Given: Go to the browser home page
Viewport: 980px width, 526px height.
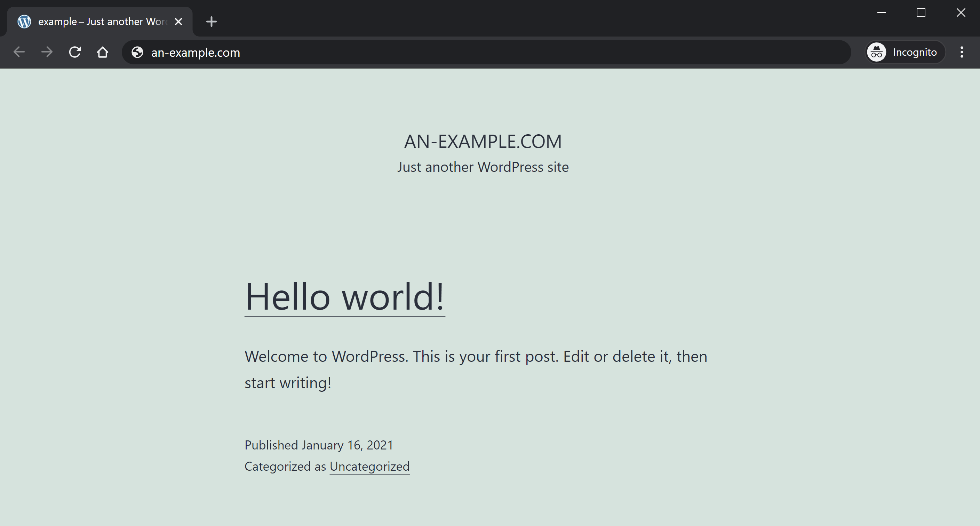Looking at the screenshot, I should coord(103,52).
